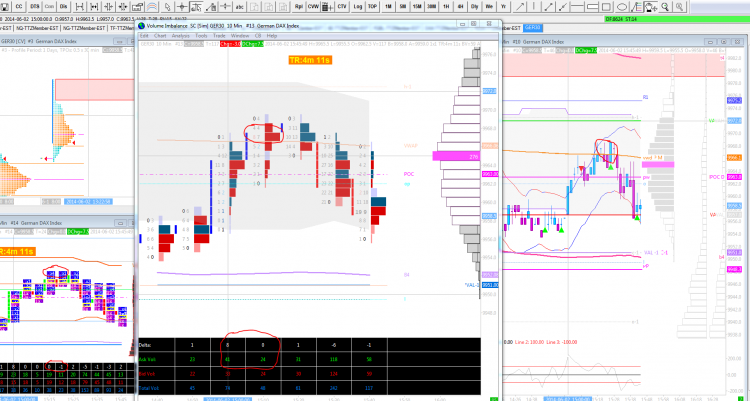Toggle the CC toolbar button
Screen dimensions: 750x401
[x=19, y=7]
